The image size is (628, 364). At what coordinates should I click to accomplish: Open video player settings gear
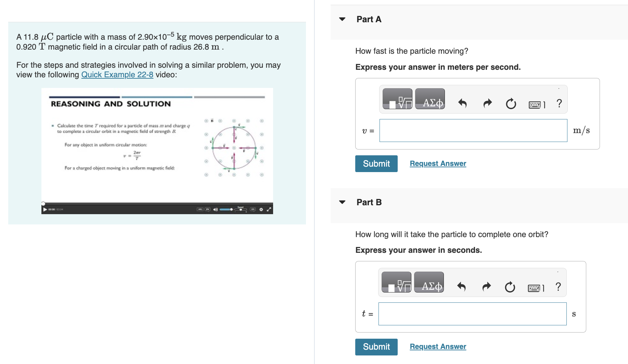point(261,209)
